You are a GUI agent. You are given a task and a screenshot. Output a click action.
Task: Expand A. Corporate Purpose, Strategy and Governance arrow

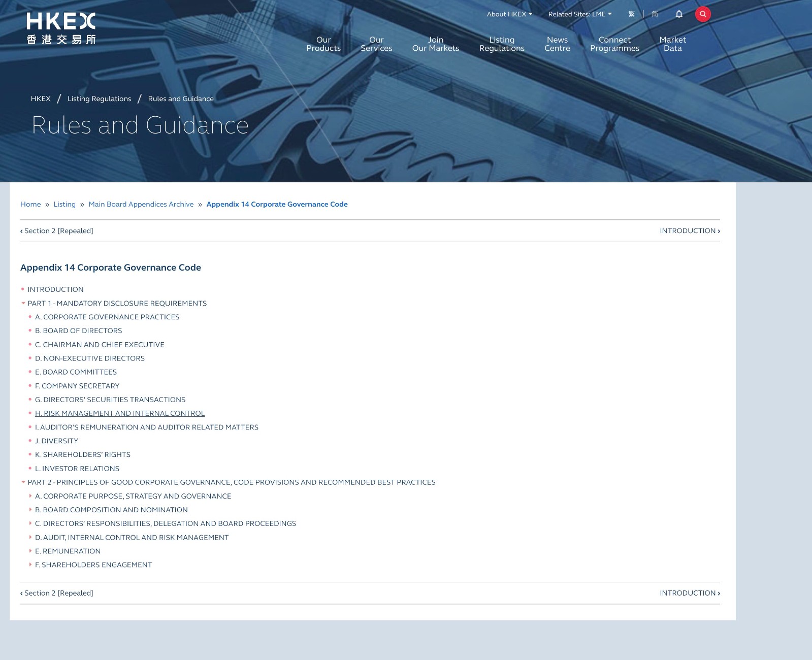[30, 496]
